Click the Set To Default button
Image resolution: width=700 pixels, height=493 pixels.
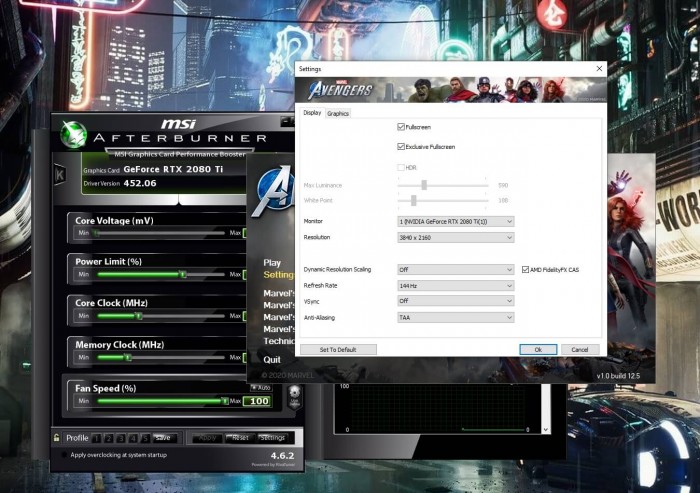click(x=338, y=350)
